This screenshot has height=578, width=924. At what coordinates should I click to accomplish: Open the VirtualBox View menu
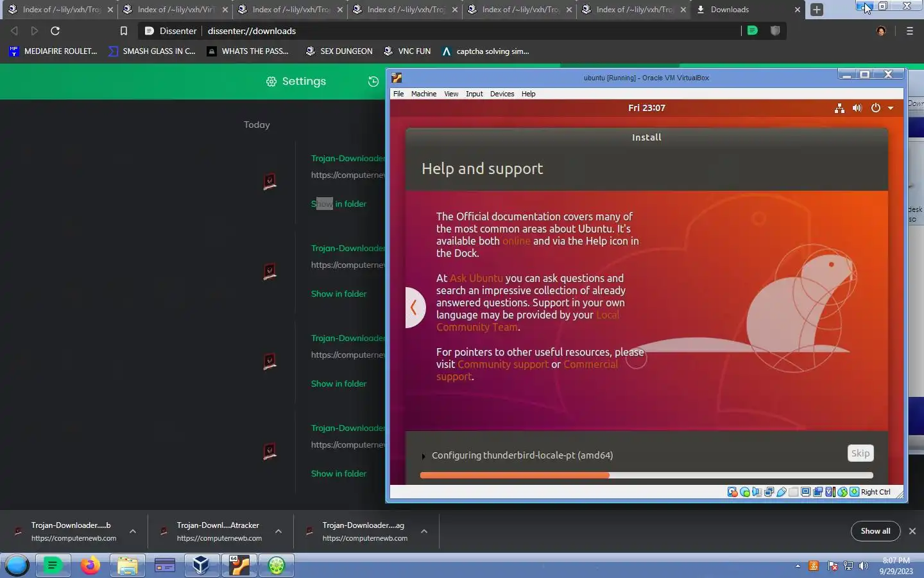click(x=451, y=94)
